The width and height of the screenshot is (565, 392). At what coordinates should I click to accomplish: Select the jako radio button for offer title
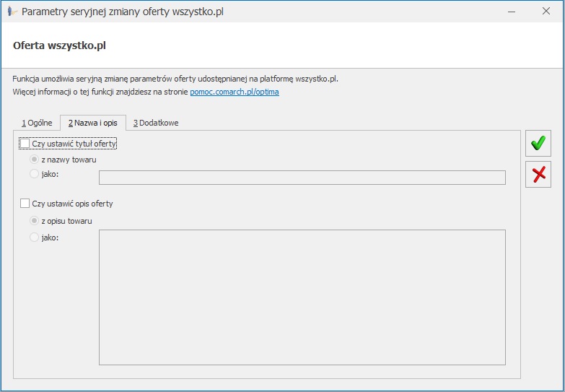pyautogui.click(x=34, y=174)
